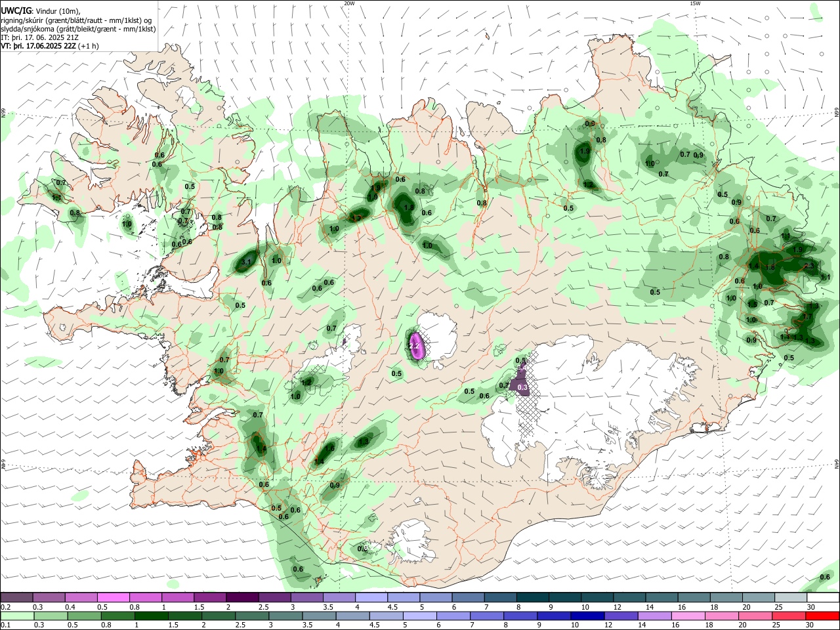The height and width of the screenshot is (630, 840).
Task: Click the '2.2' value on the pink snow patch
Action: (414, 345)
